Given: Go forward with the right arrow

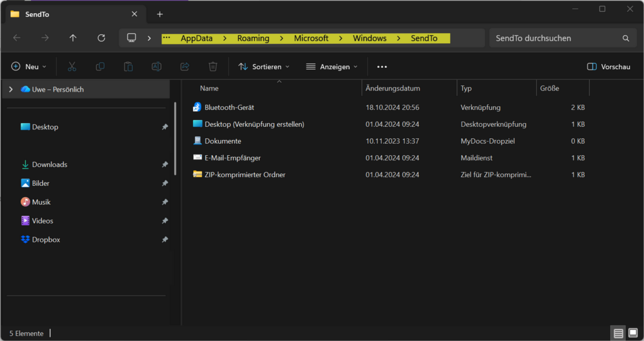Looking at the screenshot, I should 45,38.
